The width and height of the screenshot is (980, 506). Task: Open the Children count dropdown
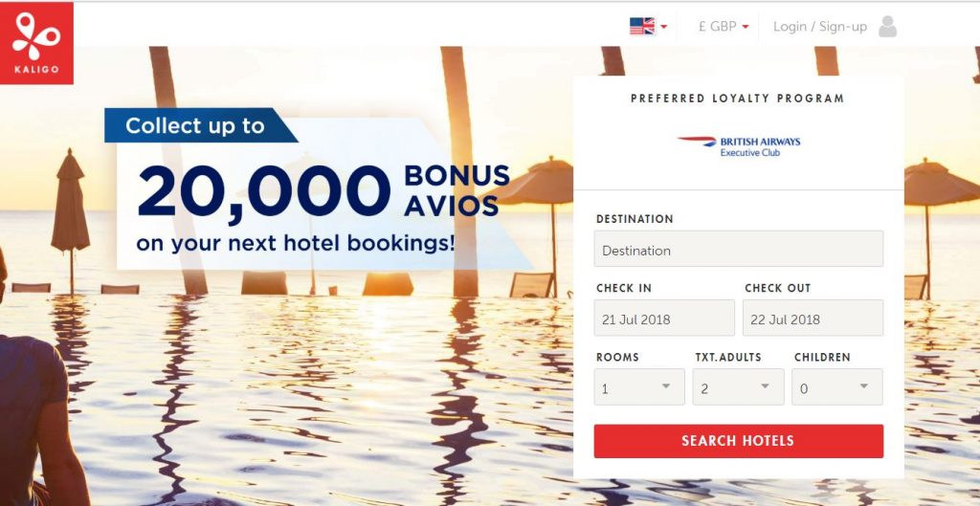836,386
